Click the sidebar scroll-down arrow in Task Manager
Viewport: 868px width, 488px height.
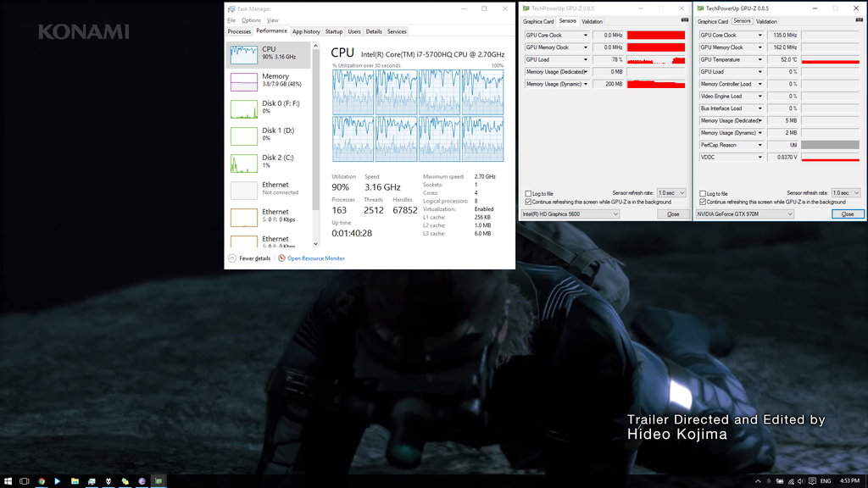(316, 243)
